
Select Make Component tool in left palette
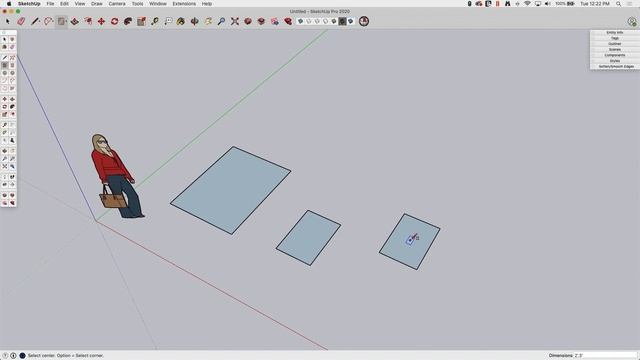coord(12,39)
